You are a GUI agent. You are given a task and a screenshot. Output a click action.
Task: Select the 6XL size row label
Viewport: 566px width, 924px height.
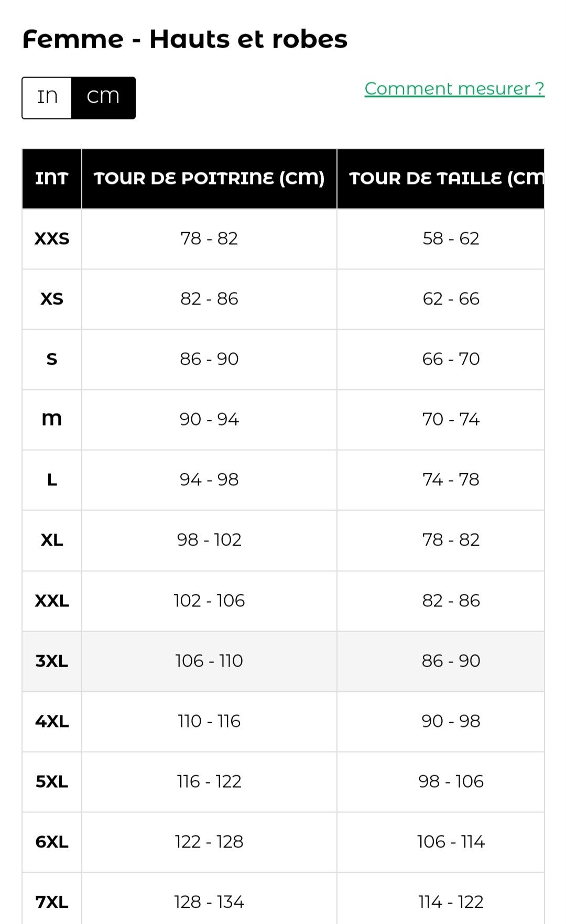click(52, 842)
